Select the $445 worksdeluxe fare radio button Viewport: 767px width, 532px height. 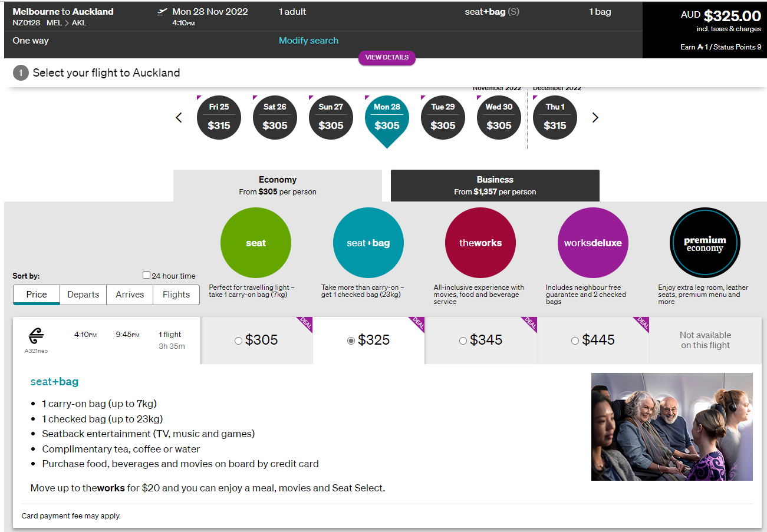[x=575, y=341]
